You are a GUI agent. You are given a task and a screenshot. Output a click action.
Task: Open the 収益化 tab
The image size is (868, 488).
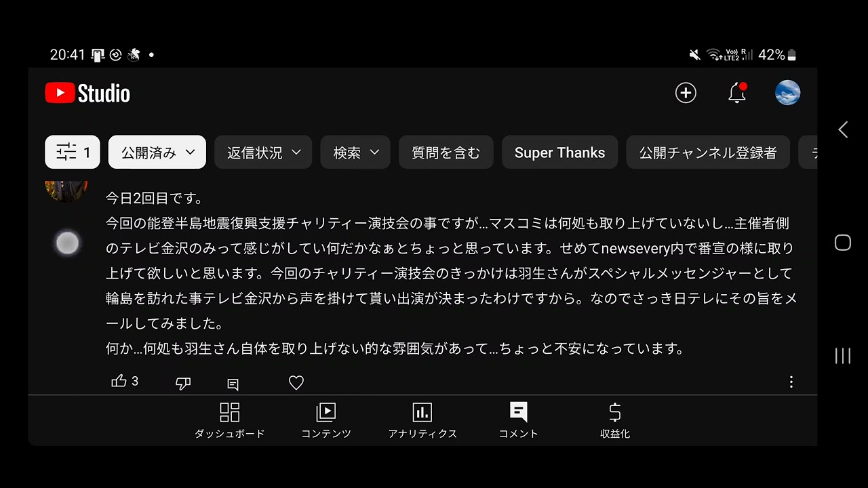click(x=615, y=421)
